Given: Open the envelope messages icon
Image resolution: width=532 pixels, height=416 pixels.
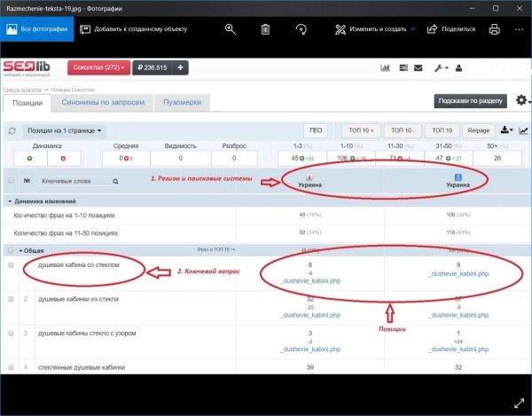Looking at the screenshot, I should click(x=419, y=68).
